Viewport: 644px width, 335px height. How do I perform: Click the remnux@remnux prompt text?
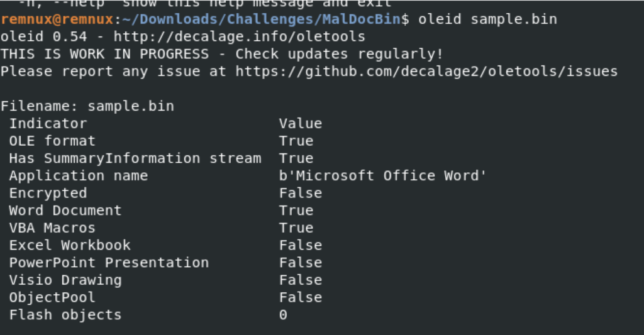57,19
